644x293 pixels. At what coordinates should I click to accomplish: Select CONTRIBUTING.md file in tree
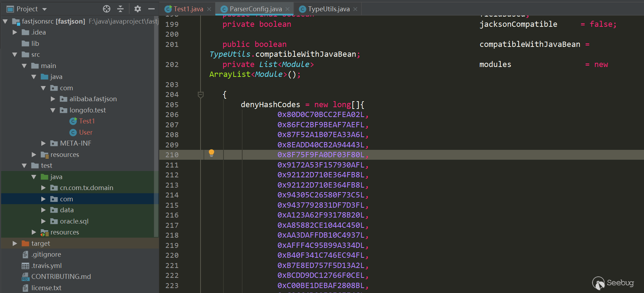pos(61,277)
